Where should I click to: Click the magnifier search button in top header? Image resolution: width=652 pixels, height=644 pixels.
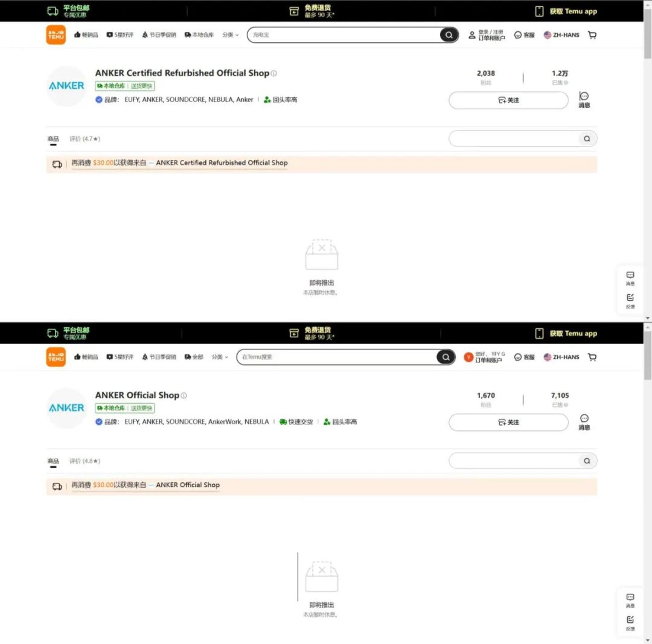tap(449, 35)
